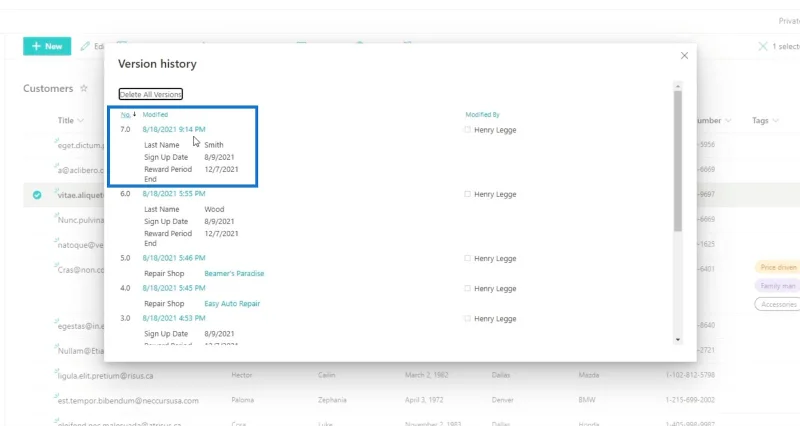
Task: Click the Edit pencil icon in toolbar
Action: [x=85, y=46]
